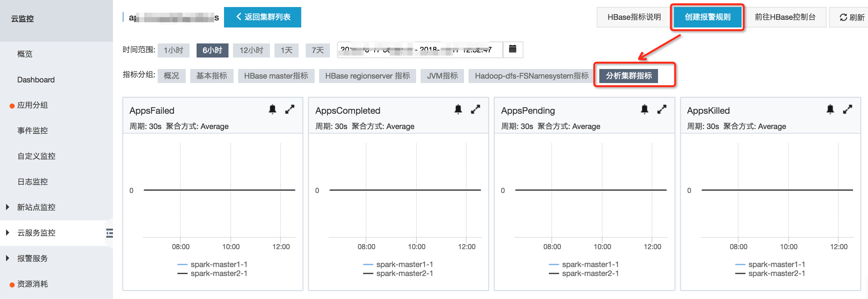Expand 报警服务 arrow
868x299 pixels.
(x=7, y=258)
